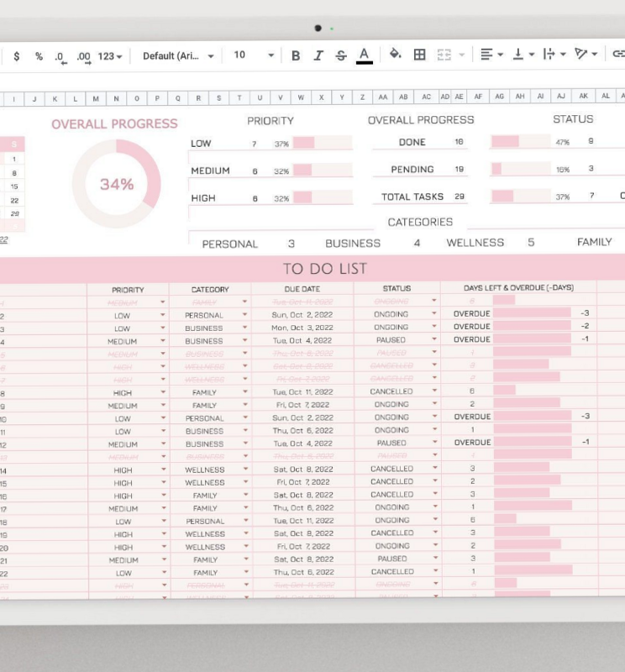Select column AF header

point(478,97)
